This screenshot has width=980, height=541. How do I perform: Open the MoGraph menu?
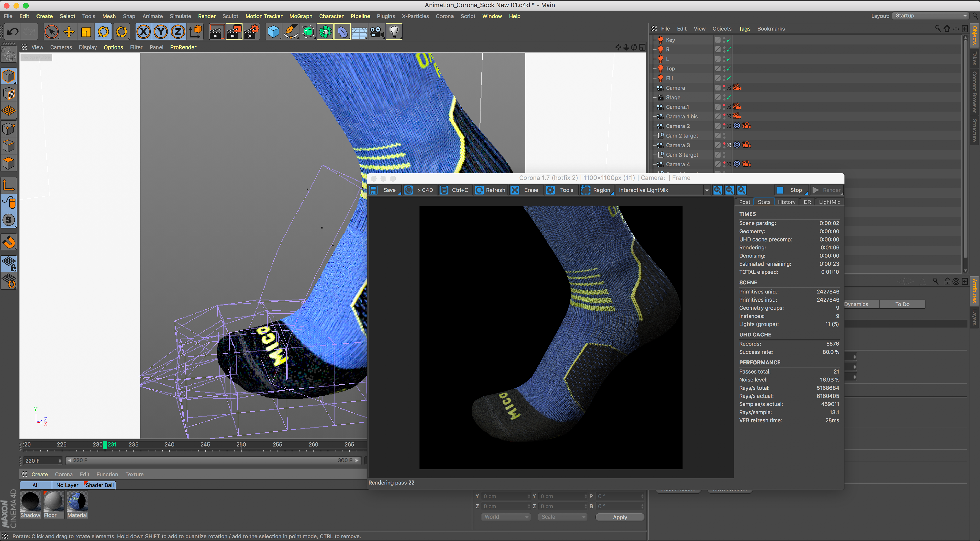(x=301, y=16)
